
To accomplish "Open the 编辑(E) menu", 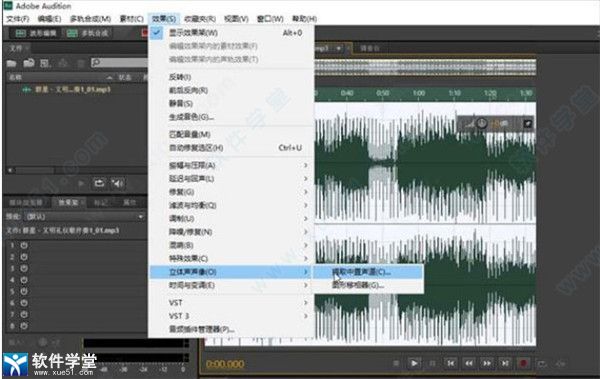I will coord(50,19).
